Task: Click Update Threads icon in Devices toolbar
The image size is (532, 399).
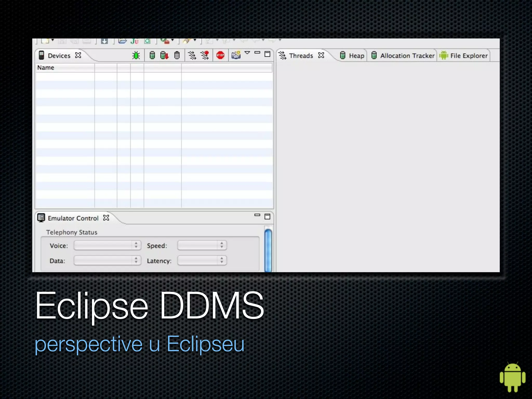Action: click(x=192, y=55)
